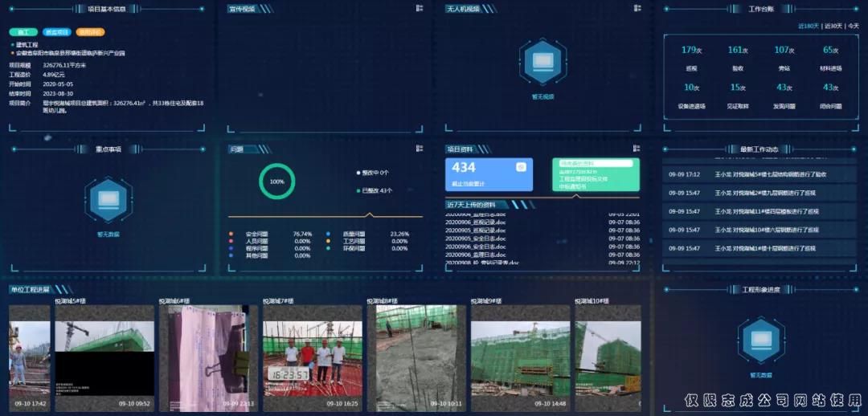Click the hexagon icon in 工程形象进度 panel

pyautogui.click(x=760, y=341)
